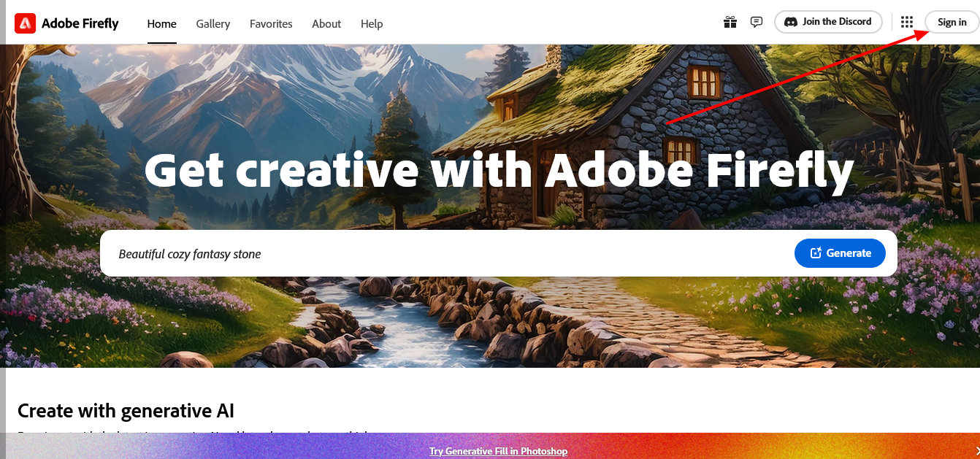
Task: Click the Create with generative AI heading
Action: (x=126, y=411)
